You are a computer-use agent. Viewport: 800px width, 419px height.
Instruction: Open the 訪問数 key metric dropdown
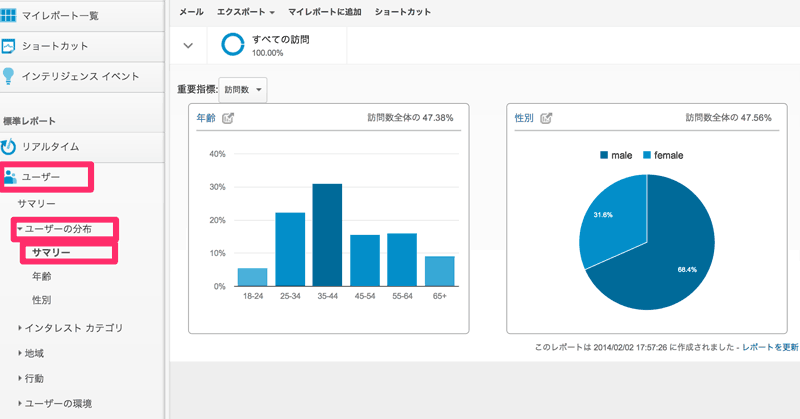coord(245,89)
